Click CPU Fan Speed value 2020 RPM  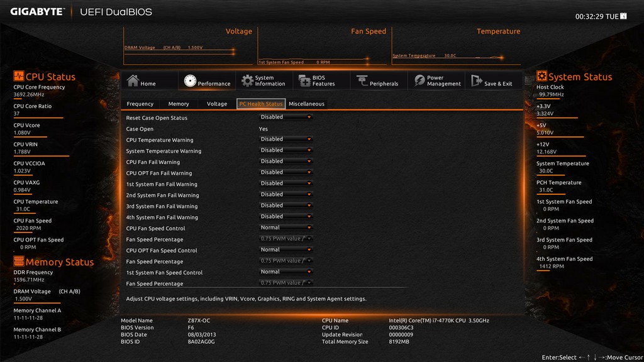coord(28,228)
